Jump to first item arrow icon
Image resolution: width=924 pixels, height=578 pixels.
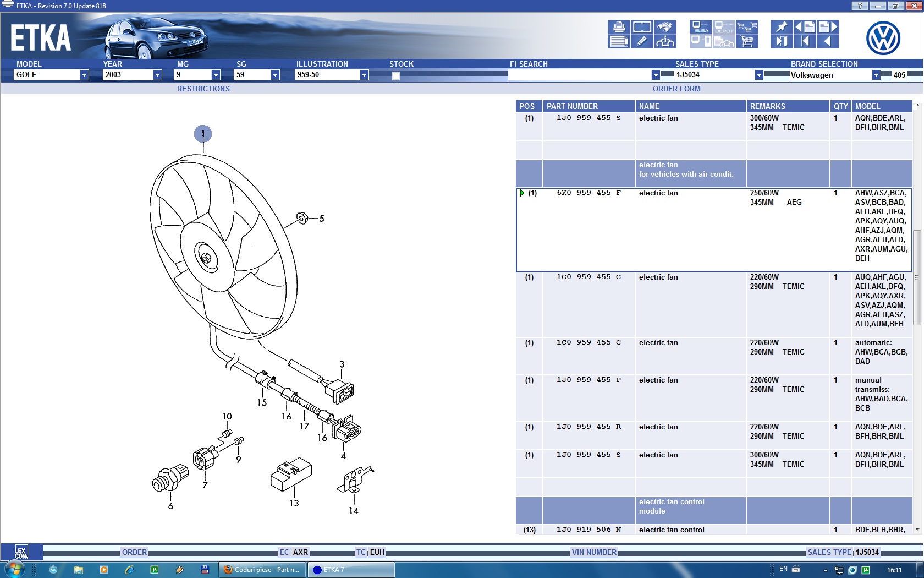[805, 41]
